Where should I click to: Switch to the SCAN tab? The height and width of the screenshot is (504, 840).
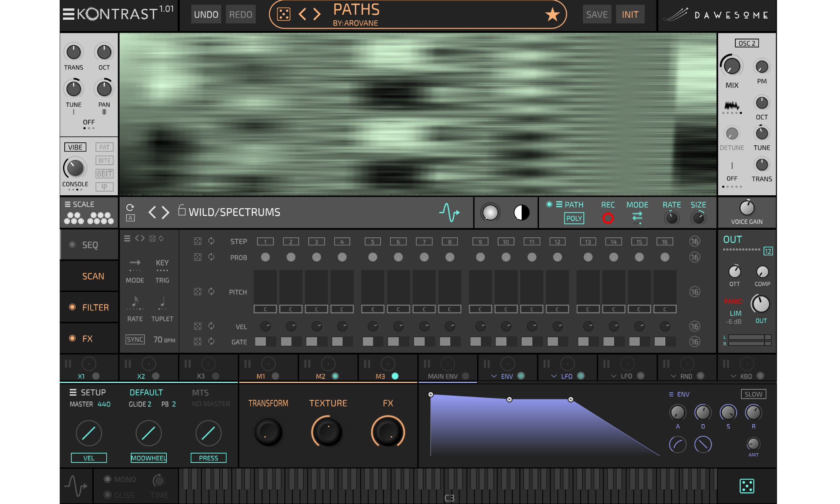(x=93, y=276)
